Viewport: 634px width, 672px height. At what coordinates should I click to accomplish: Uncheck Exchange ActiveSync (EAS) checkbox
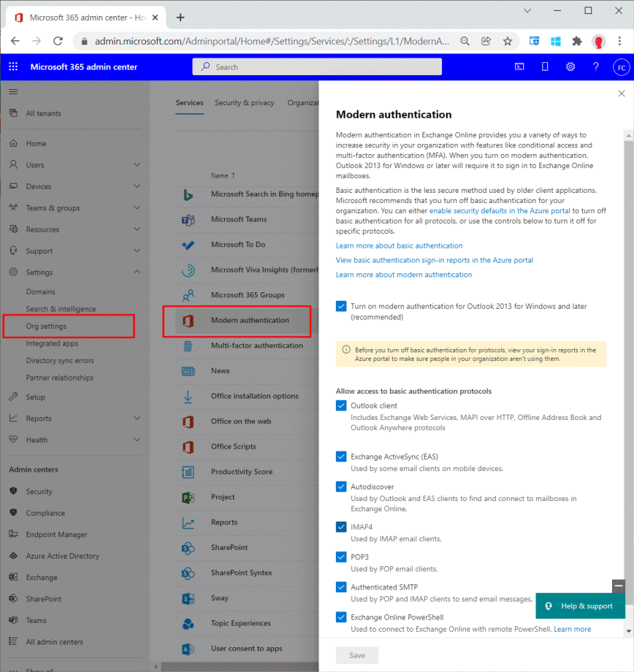[x=341, y=457]
